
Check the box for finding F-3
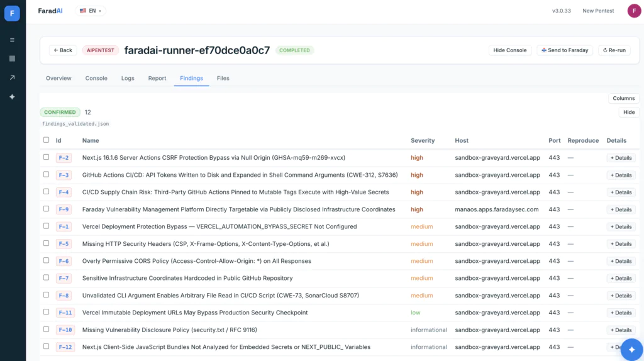46,175
